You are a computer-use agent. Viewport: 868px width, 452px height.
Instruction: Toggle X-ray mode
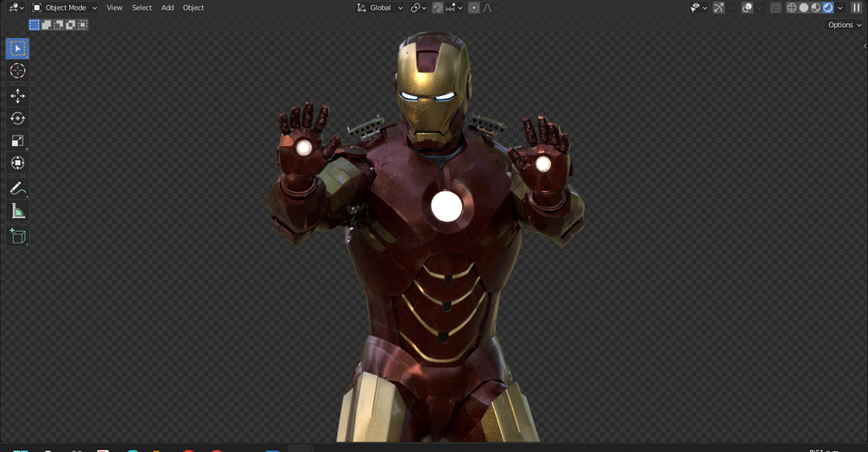(776, 8)
